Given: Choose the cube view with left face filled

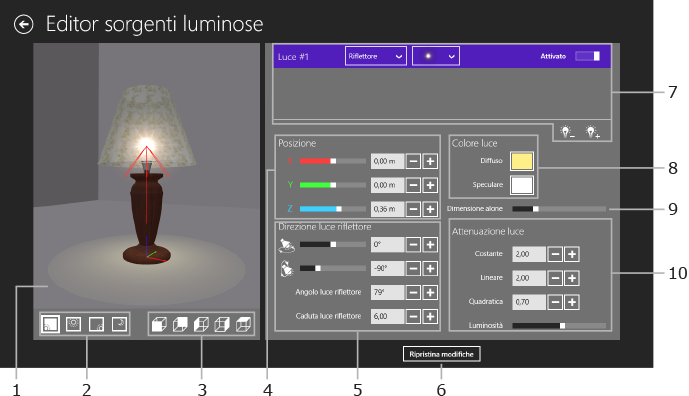Looking at the screenshot, I should (201, 324).
